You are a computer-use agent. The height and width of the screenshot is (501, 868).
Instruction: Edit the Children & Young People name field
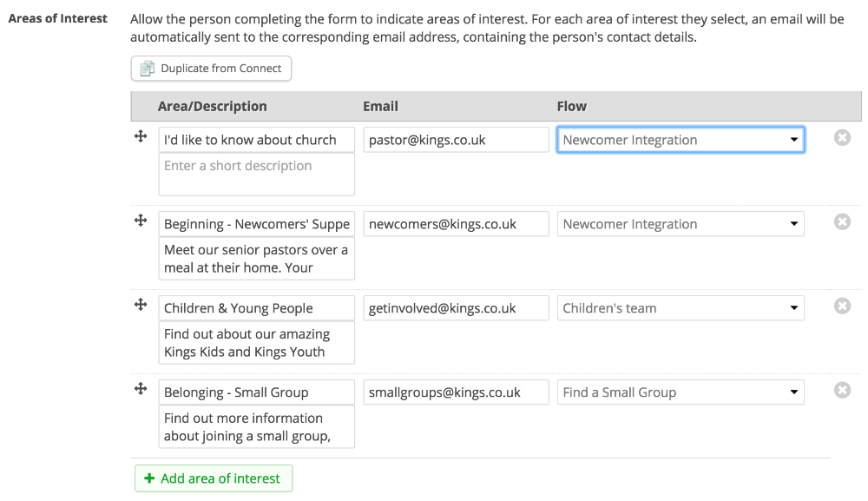click(256, 308)
